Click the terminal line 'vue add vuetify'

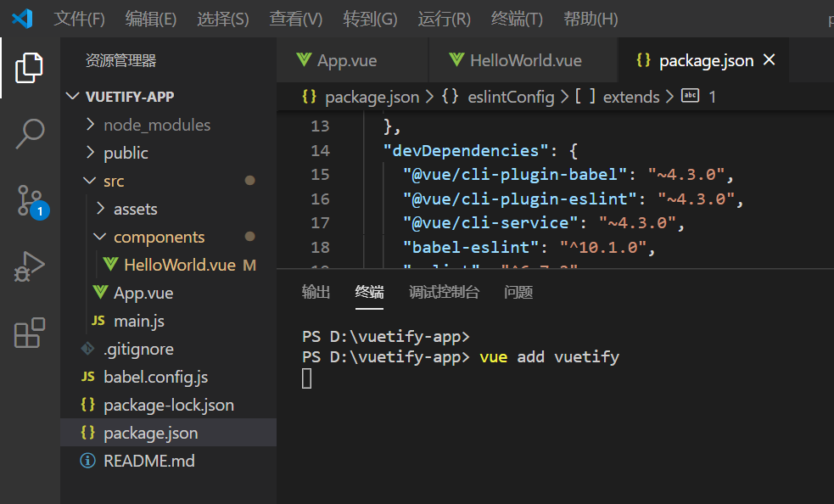click(550, 356)
